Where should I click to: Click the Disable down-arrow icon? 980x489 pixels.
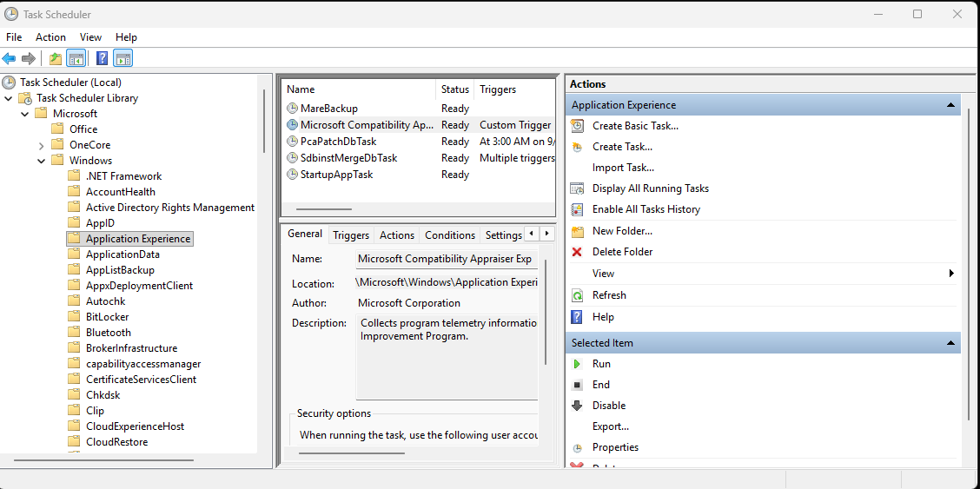click(x=578, y=406)
